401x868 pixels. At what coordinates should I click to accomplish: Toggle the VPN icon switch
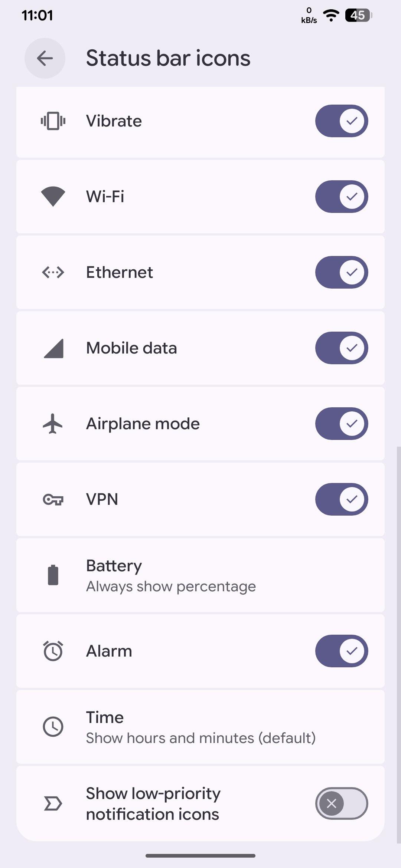coord(342,499)
